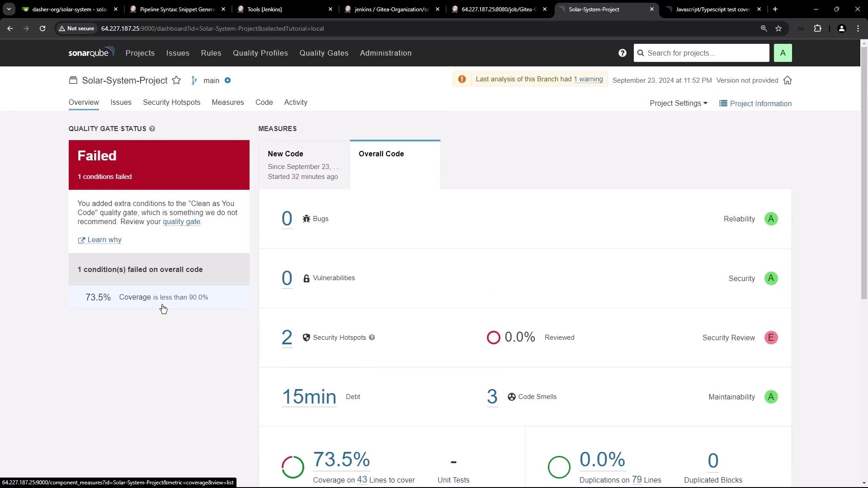Screen dimensions: 868x488
Task: Open the Security Hotspots project tab
Action: 171,103
